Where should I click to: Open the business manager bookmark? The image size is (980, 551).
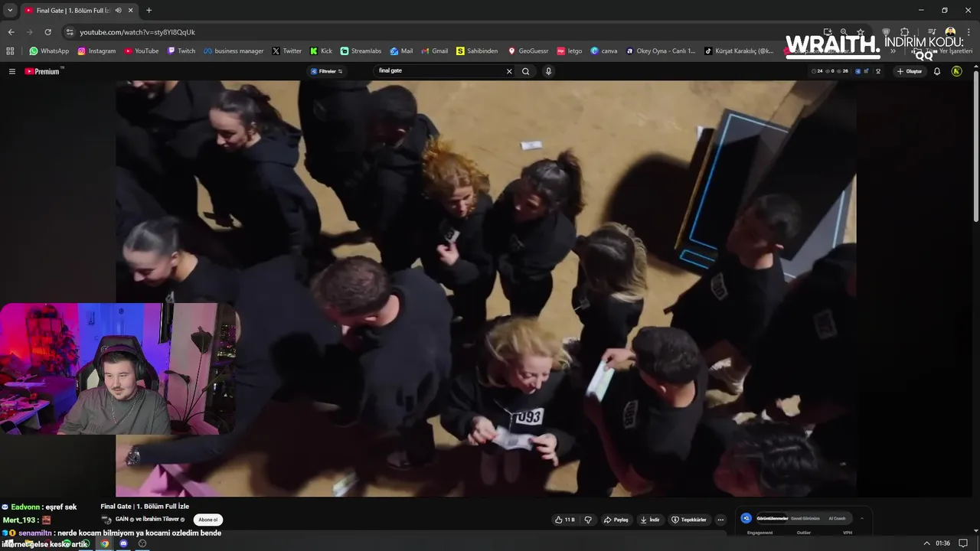point(234,51)
